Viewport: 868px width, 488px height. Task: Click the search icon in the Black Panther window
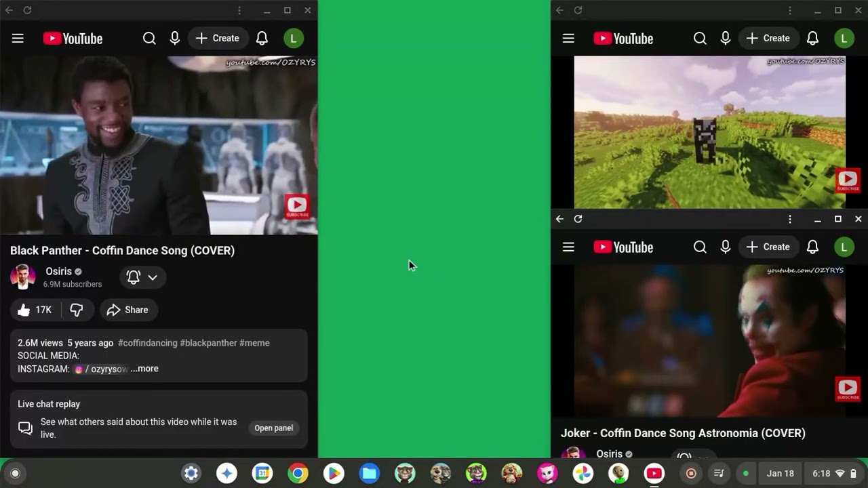149,39
